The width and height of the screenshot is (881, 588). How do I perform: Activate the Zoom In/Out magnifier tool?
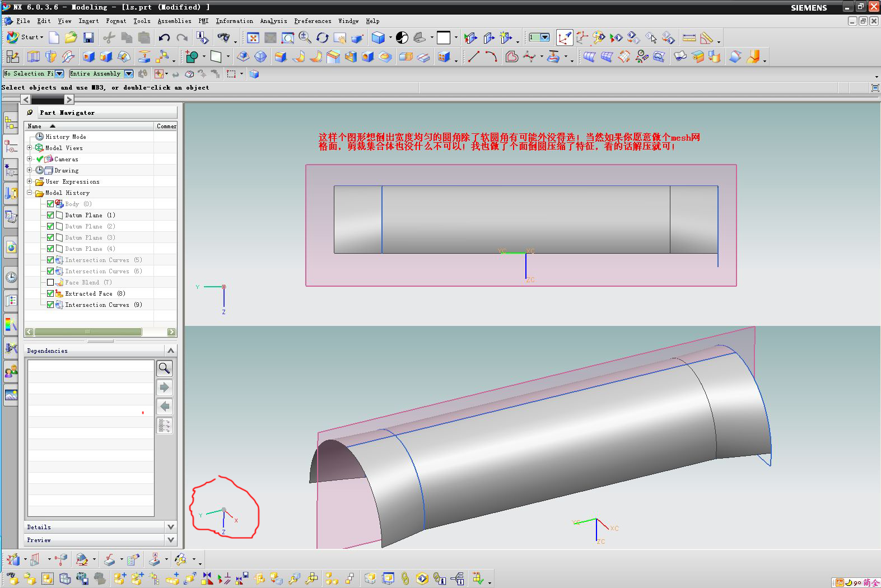[305, 38]
